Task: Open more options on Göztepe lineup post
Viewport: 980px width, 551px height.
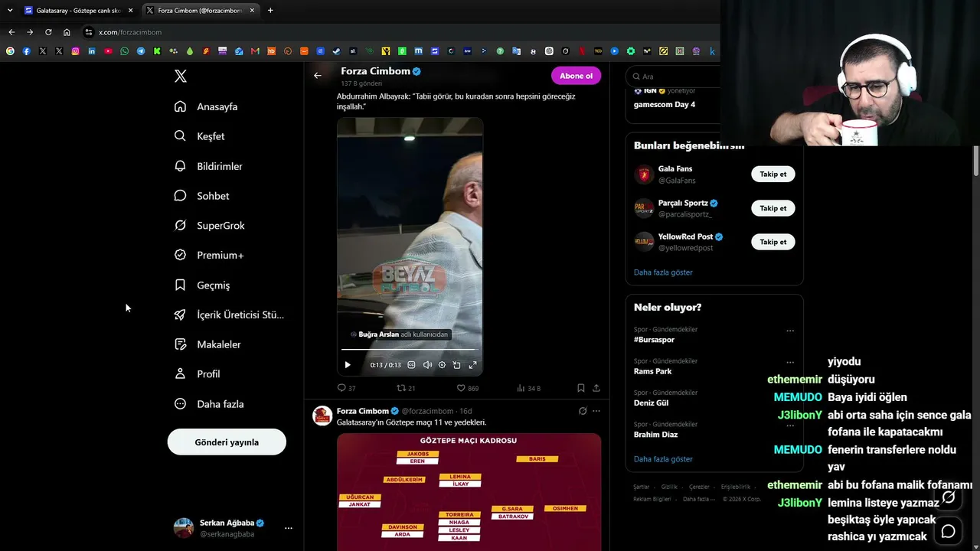Action: tap(596, 411)
